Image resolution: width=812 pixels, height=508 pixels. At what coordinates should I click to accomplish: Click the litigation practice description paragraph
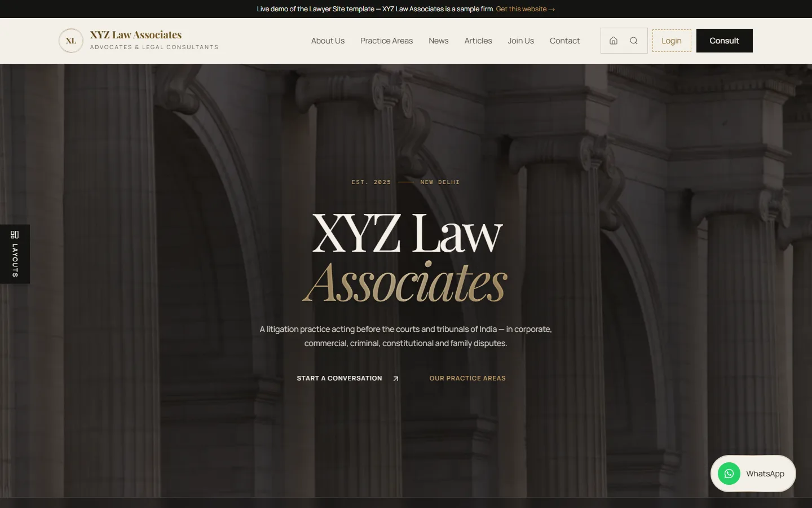click(406, 336)
